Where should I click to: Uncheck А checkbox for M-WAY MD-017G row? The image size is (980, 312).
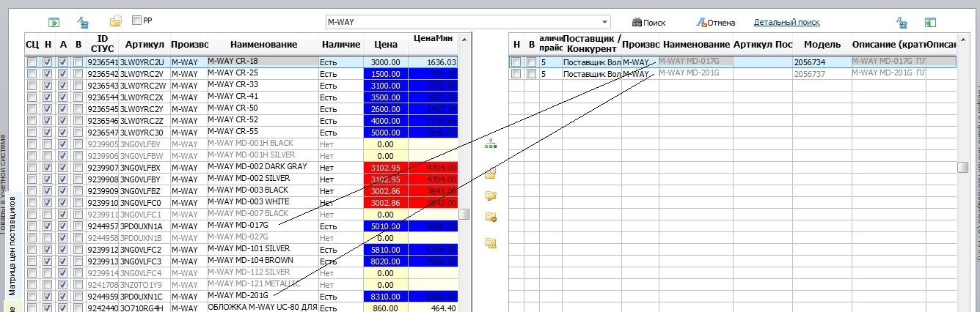tap(63, 226)
